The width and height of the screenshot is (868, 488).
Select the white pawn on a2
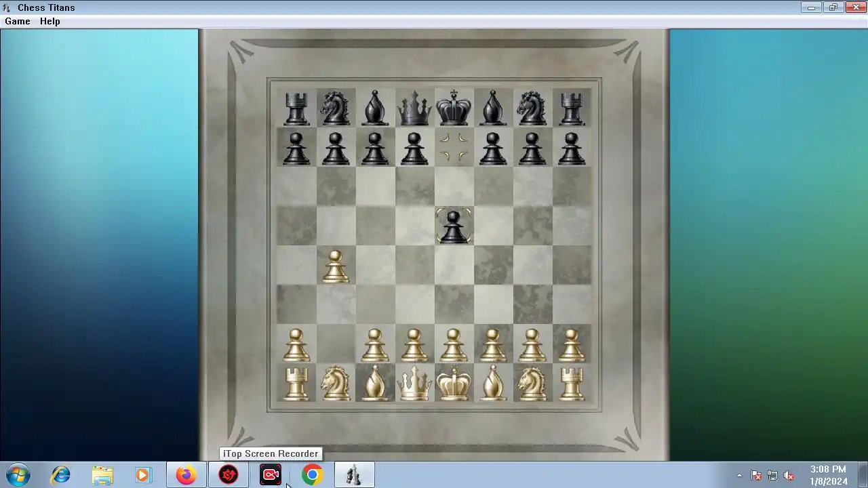click(x=296, y=345)
